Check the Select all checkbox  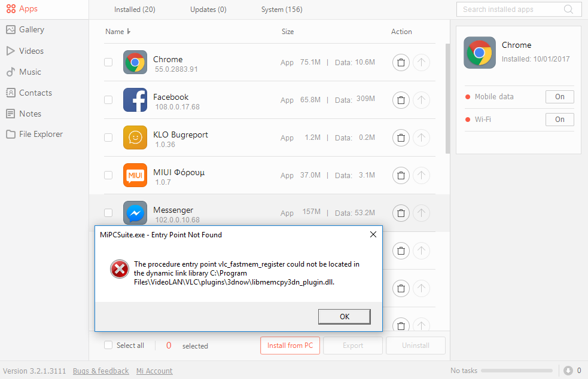pyautogui.click(x=108, y=346)
